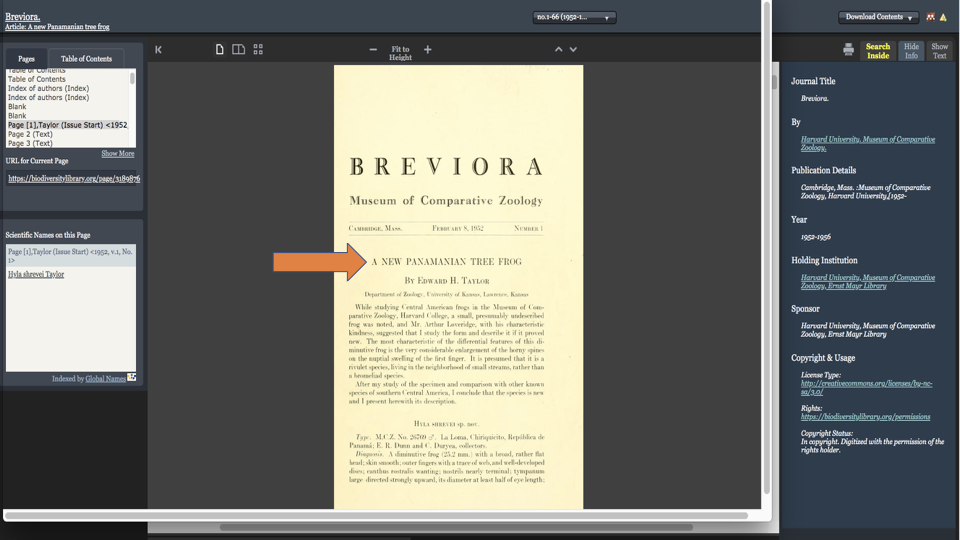The height and width of the screenshot is (540, 960).
Task: Click Show More under page list
Action: [118, 154]
